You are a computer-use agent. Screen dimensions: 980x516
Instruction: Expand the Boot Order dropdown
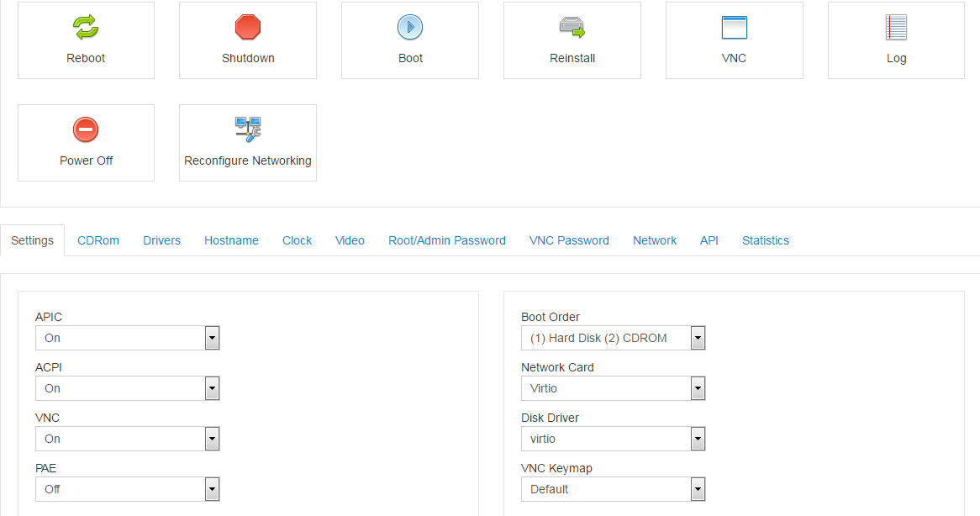(613, 338)
